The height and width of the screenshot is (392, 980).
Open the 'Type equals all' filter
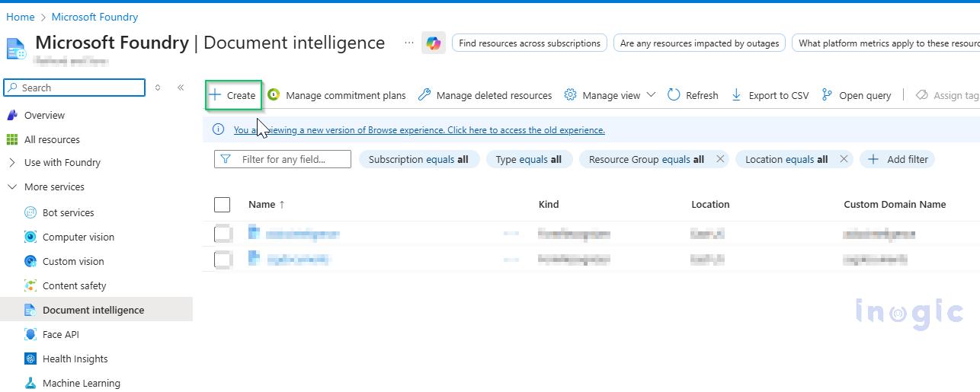click(x=529, y=159)
